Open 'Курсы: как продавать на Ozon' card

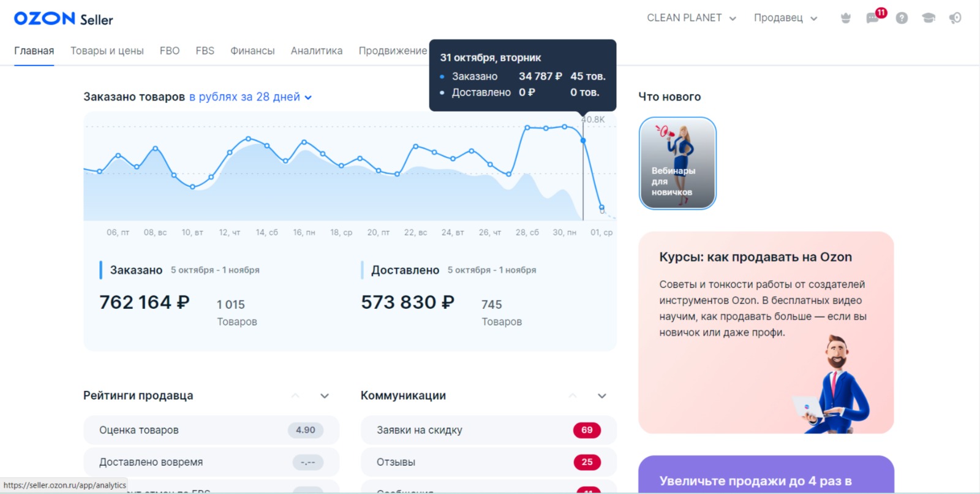coord(766,332)
